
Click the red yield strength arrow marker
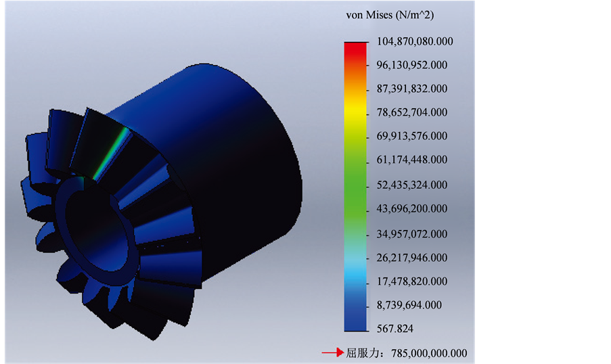point(332,352)
